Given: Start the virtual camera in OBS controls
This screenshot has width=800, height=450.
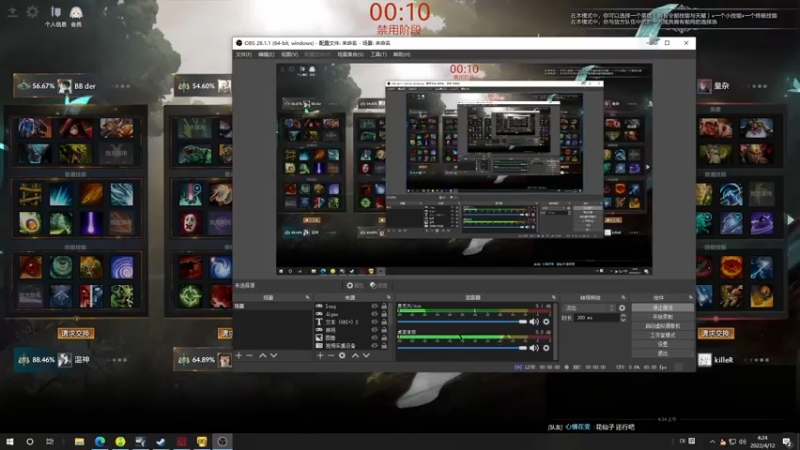Looking at the screenshot, I should coord(662,326).
